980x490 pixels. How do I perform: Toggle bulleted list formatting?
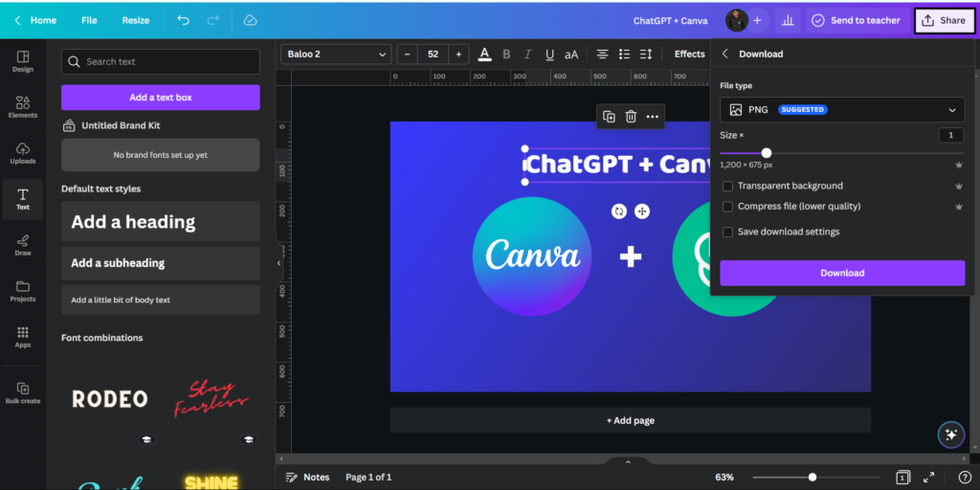[624, 55]
